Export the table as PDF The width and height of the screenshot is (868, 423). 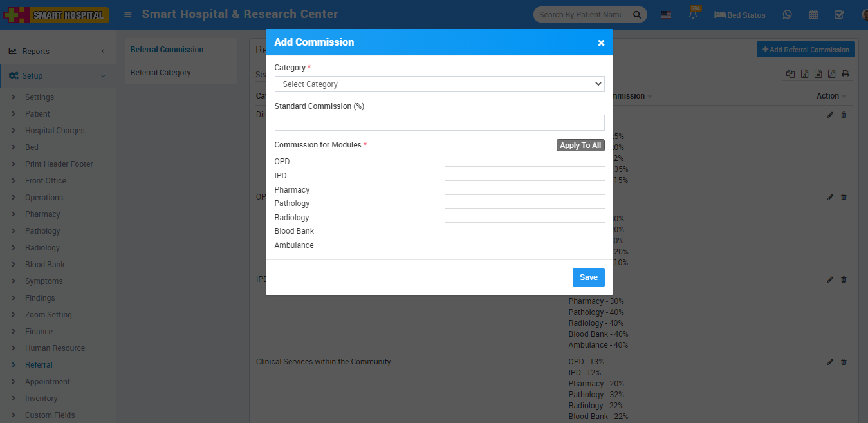831,74
